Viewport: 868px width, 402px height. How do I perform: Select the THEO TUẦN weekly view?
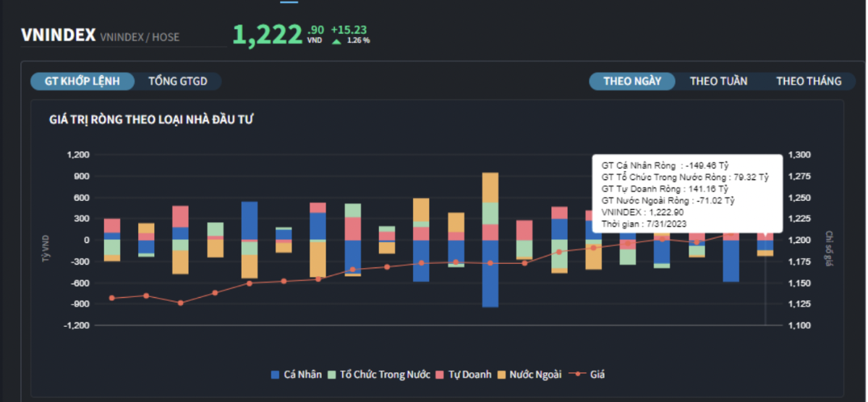tap(718, 81)
